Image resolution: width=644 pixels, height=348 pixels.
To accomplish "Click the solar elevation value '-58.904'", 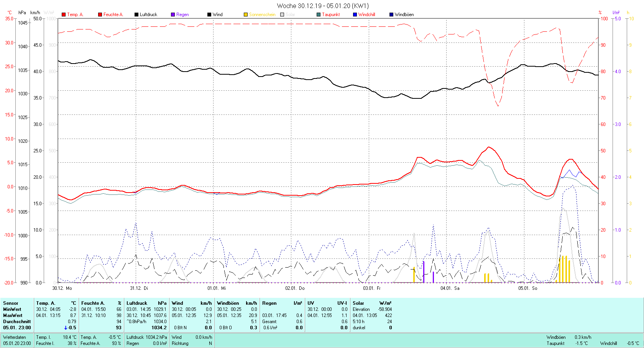I will (x=385, y=309).
